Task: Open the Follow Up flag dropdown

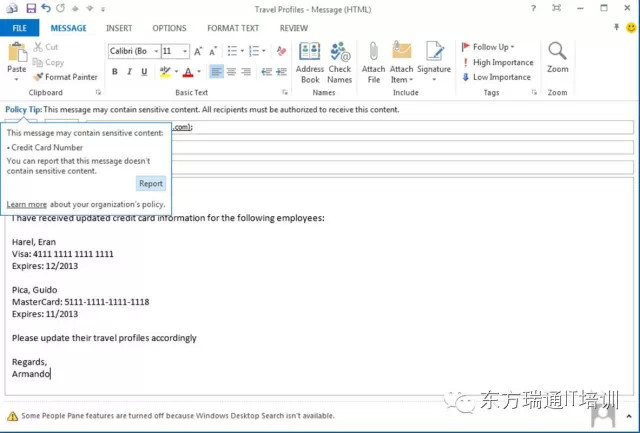Action: click(488, 47)
